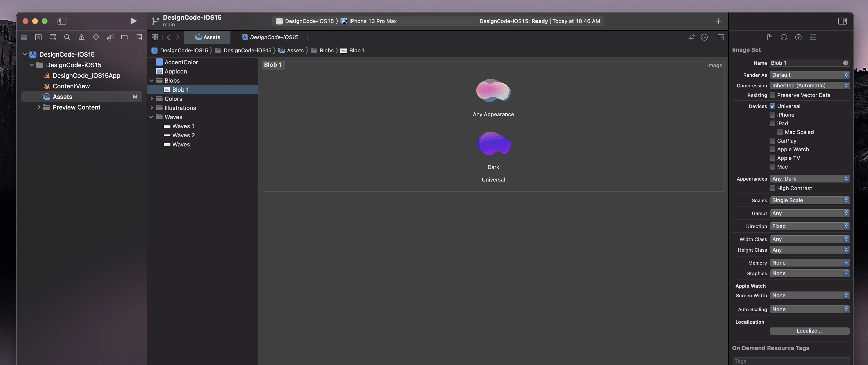Show the Attributes inspector sliders icon

(813, 37)
